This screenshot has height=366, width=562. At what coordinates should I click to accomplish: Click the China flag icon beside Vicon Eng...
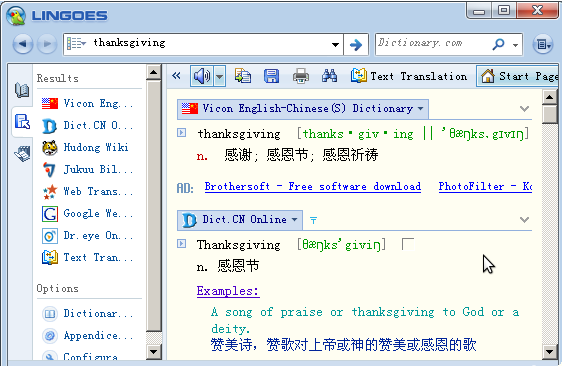point(49,104)
